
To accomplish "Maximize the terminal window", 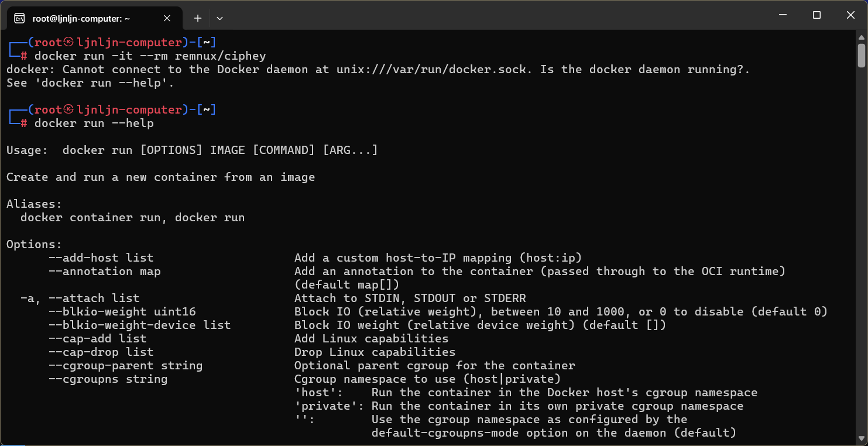I will pos(816,15).
